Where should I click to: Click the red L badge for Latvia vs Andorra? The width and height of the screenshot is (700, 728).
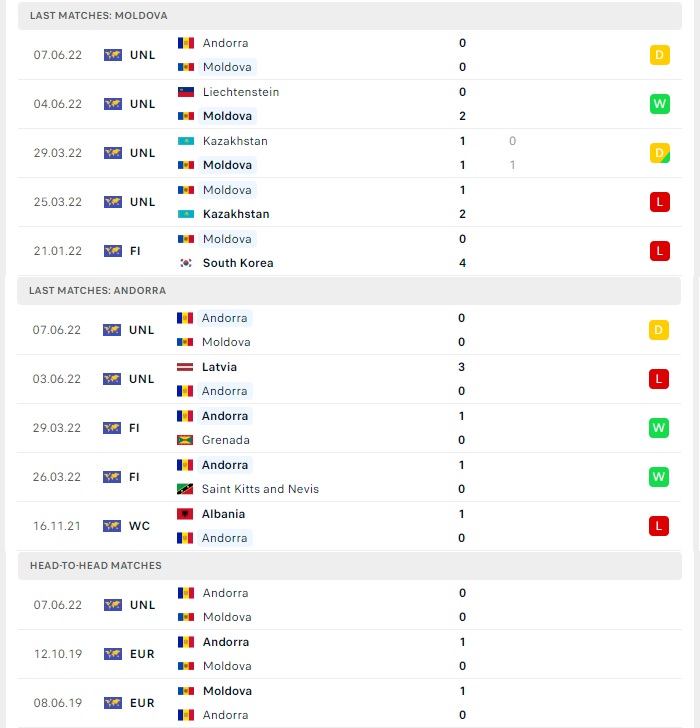[x=659, y=379]
